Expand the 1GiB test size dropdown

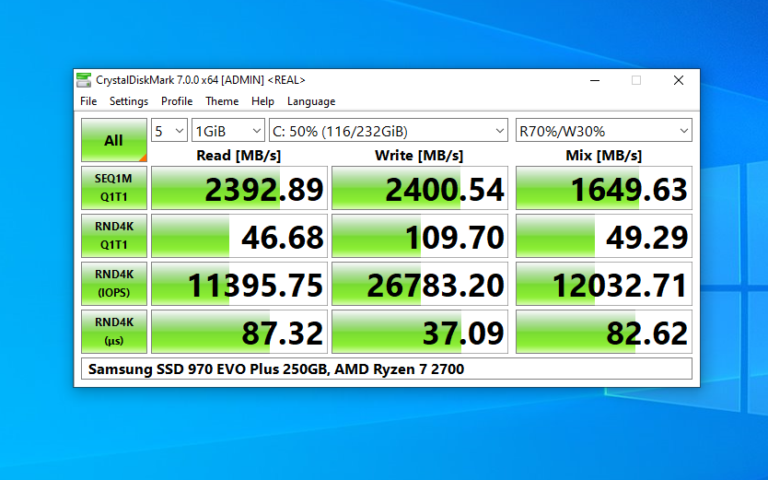pyautogui.click(x=228, y=131)
